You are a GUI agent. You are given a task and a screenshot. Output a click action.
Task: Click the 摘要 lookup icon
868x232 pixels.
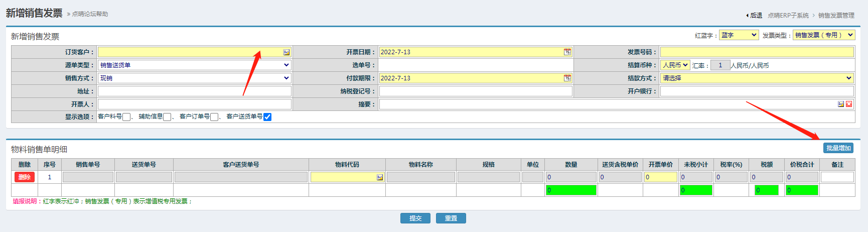click(840, 104)
